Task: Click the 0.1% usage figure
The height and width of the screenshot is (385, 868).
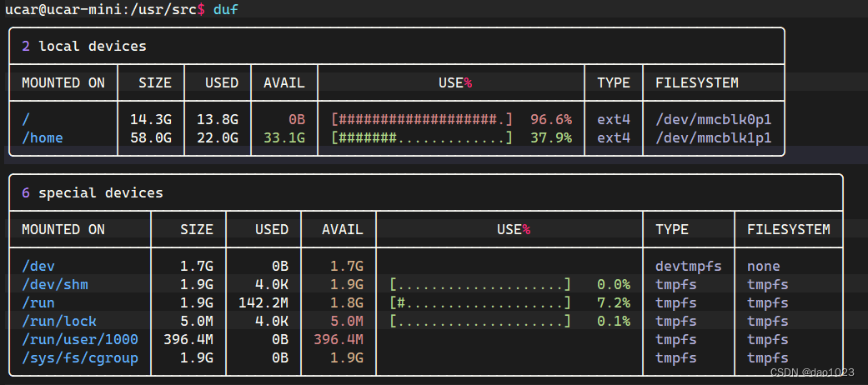Action: (x=614, y=322)
